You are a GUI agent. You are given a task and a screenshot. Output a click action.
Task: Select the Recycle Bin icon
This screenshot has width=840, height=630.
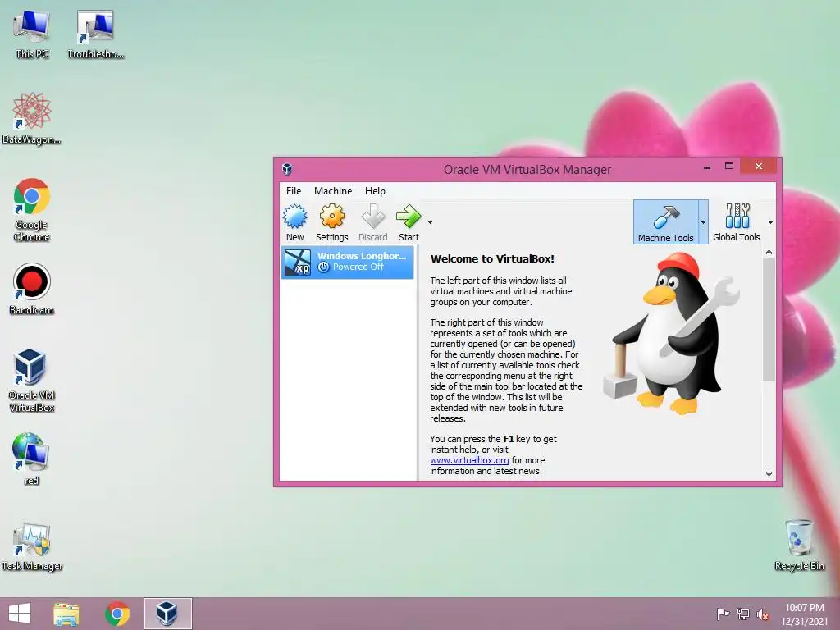(x=799, y=546)
